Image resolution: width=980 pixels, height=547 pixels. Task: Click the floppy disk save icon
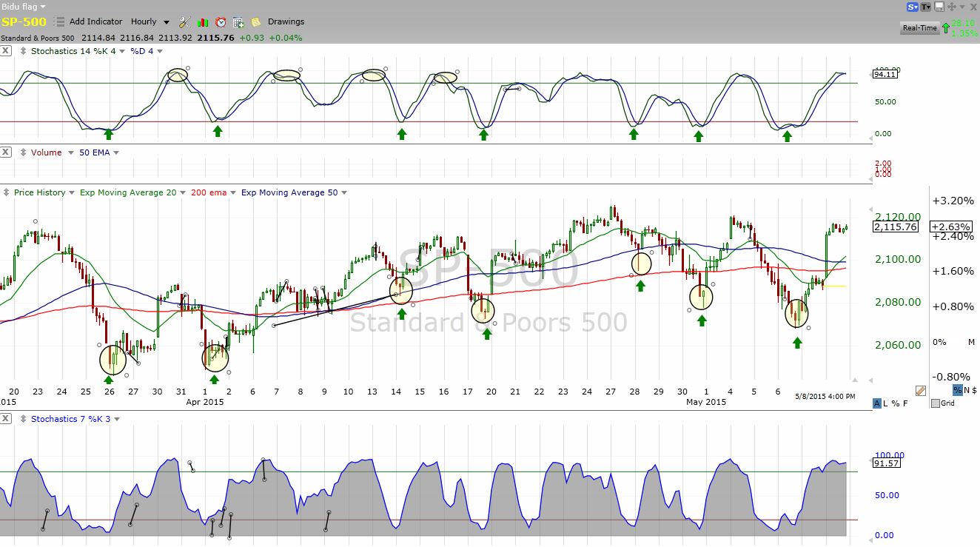939,7
